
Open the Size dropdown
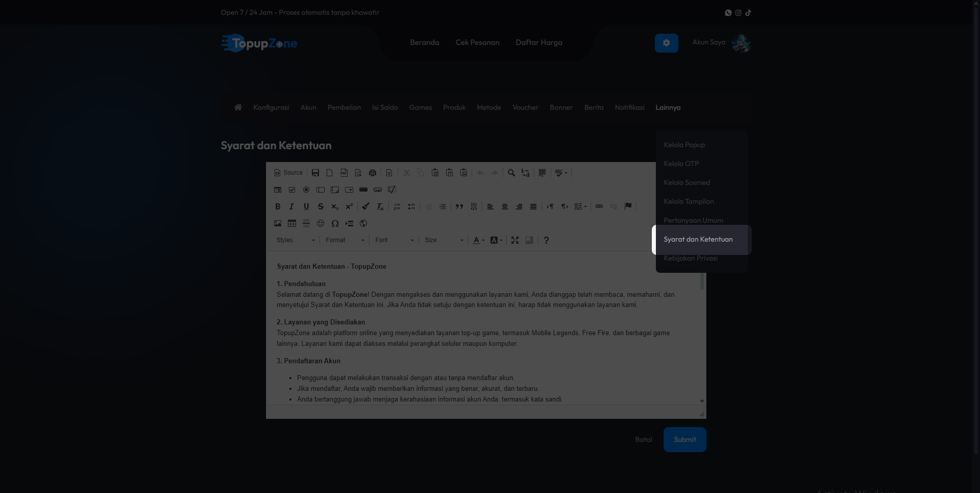pyautogui.click(x=444, y=240)
